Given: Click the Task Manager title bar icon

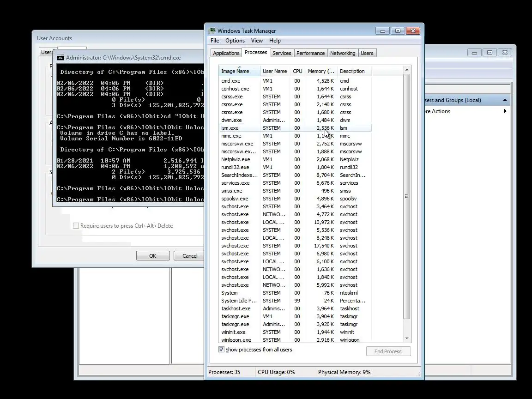Looking at the screenshot, I should [212, 30].
